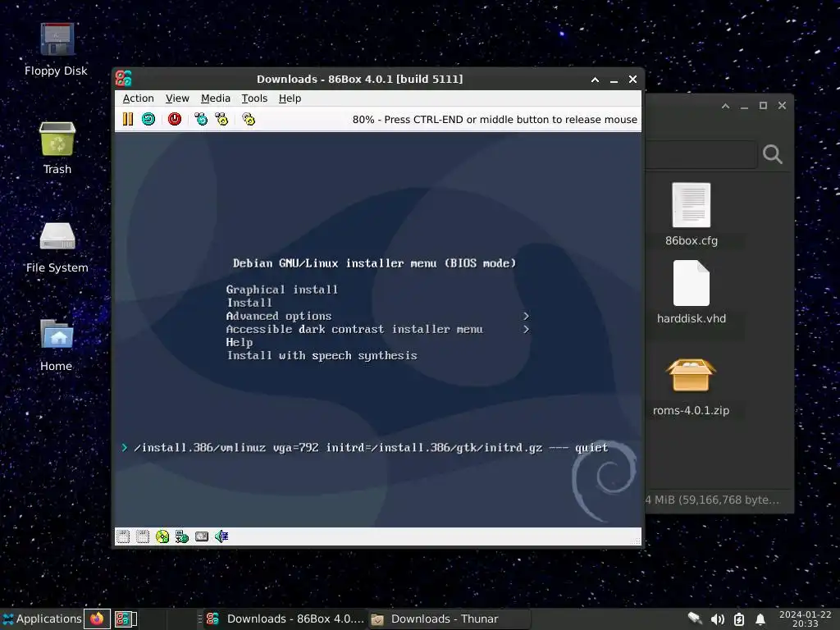The image size is (840, 630).
Task: Open the Help menu
Action: (x=290, y=98)
